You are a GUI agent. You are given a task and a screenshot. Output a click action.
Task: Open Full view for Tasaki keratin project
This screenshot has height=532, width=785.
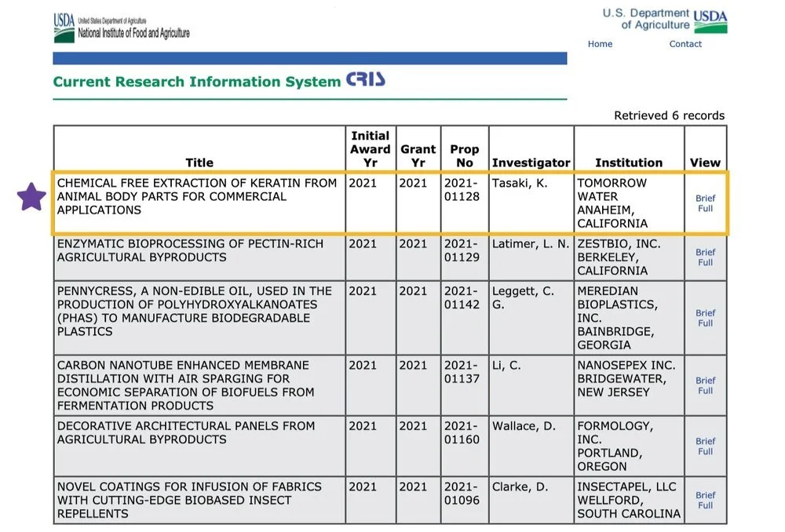(706, 209)
